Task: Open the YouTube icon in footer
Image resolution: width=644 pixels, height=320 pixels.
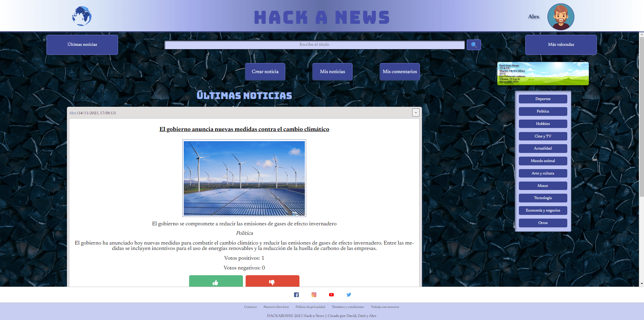Action: pos(331,295)
